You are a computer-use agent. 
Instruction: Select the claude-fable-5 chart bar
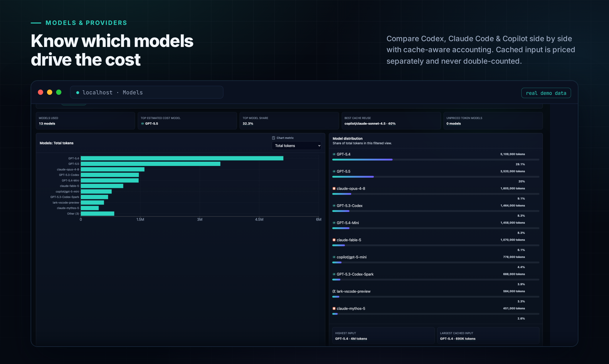click(102, 186)
